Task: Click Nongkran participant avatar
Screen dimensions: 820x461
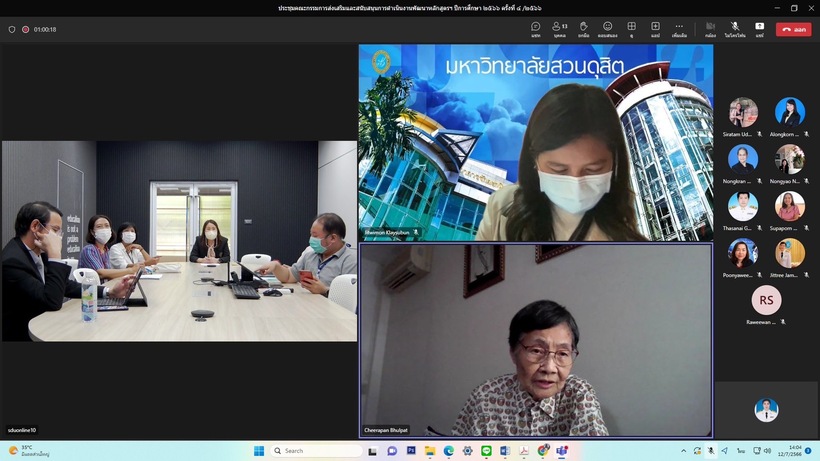Action: pos(743,159)
